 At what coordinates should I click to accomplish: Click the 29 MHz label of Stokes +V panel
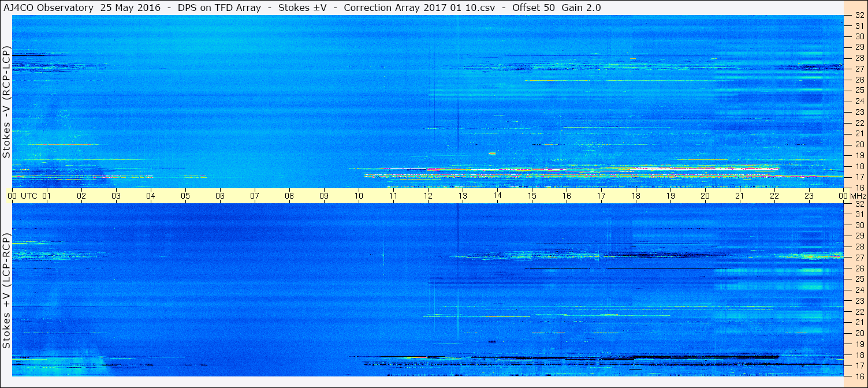tap(859, 236)
